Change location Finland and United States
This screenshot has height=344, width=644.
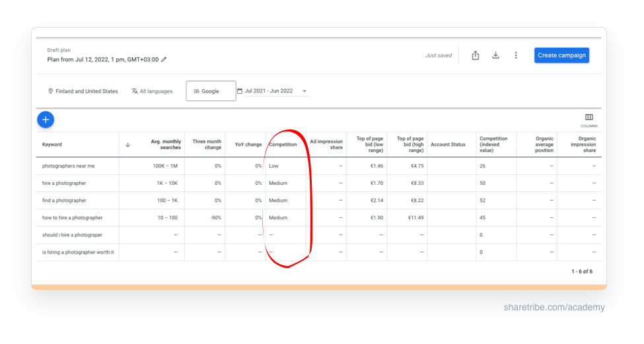click(x=87, y=91)
